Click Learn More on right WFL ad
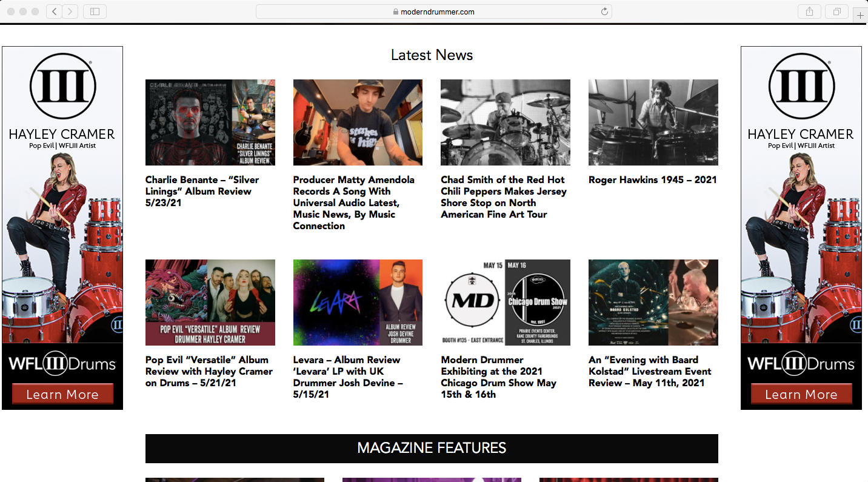Image resolution: width=868 pixels, height=482 pixels. 801,394
